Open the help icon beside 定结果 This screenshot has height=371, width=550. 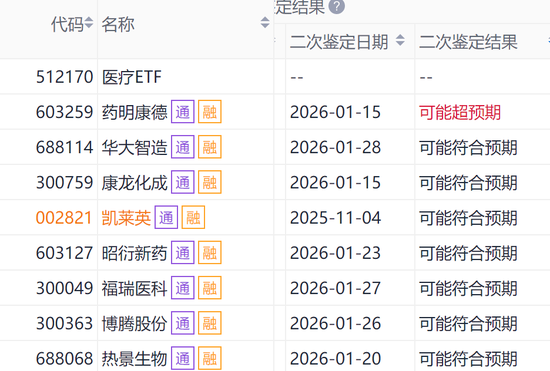click(337, 7)
